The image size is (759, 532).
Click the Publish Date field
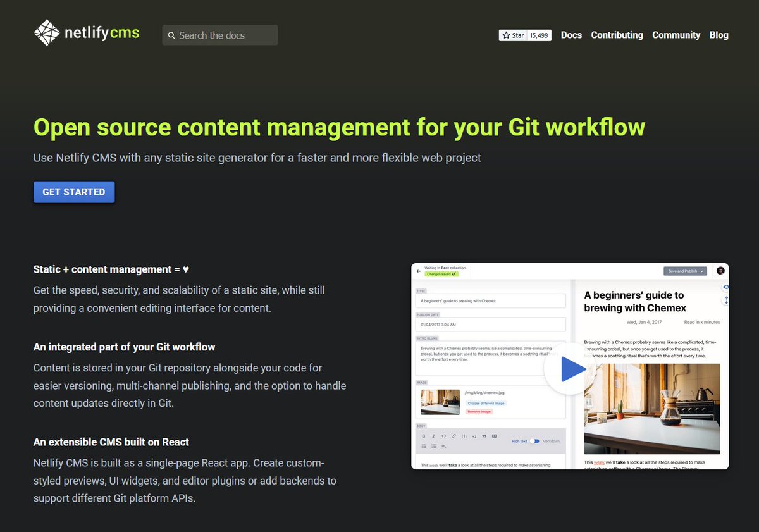tap(491, 325)
